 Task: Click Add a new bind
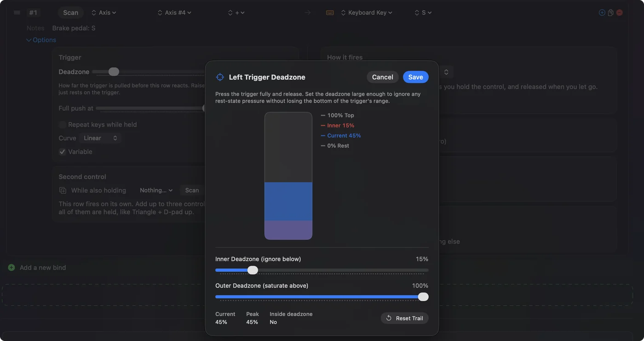(x=43, y=268)
